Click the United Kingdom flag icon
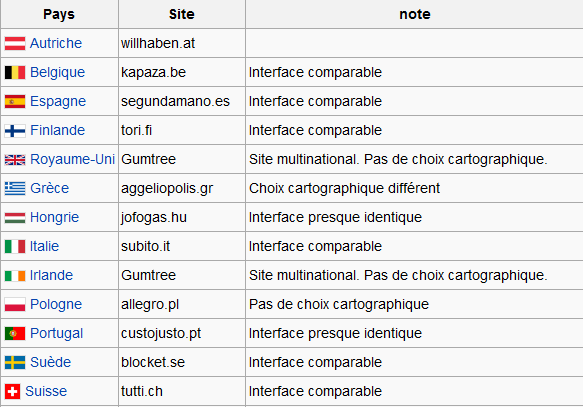This screenshot has height=407, width=583. point(15,160)
